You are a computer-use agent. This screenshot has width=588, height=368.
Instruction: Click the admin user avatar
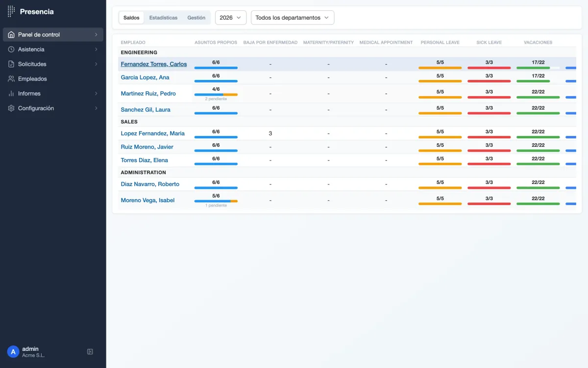tap(13, 352)
